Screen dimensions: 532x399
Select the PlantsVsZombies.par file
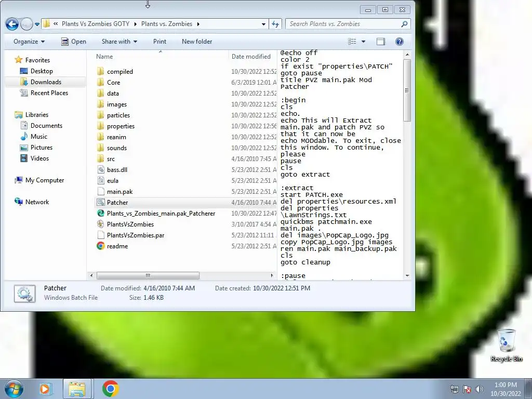pyautogui.click(x=136, y=235)
